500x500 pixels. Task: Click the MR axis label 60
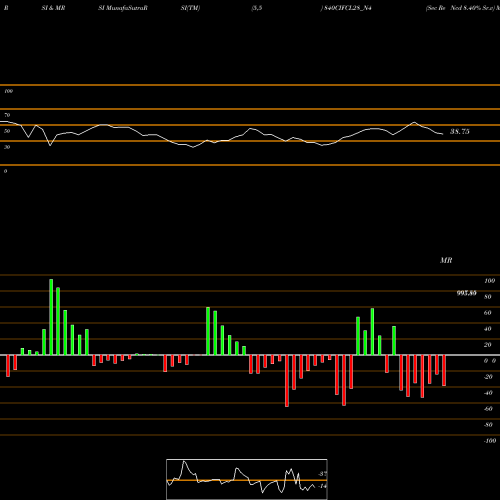click(x=488, y=313)
